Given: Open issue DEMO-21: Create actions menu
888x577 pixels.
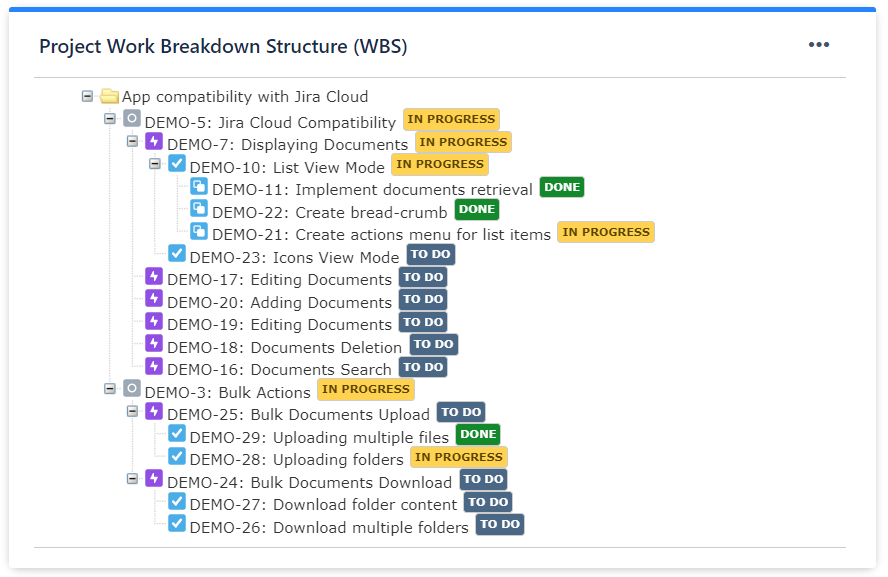Looking at the screenshot, I should pos(381,234).
